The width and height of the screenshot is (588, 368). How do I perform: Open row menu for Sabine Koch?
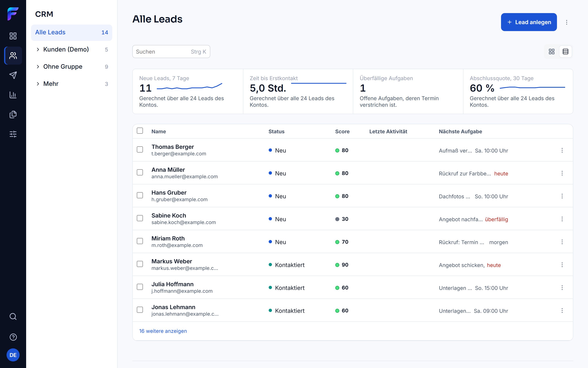[562, 219]
